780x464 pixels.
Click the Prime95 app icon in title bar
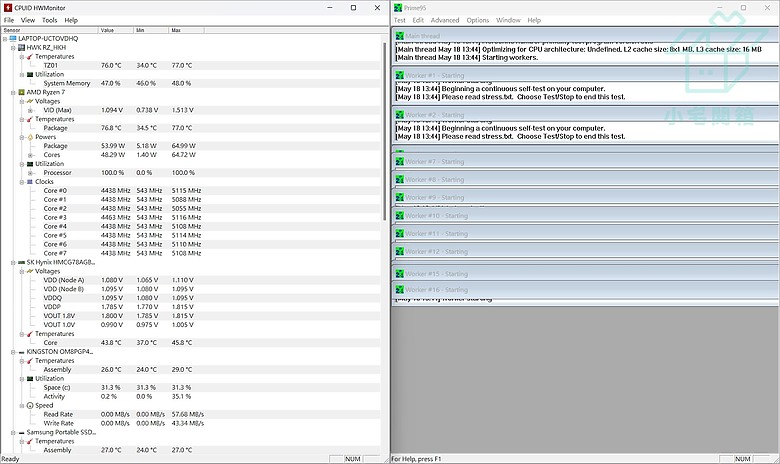point(397,7)
